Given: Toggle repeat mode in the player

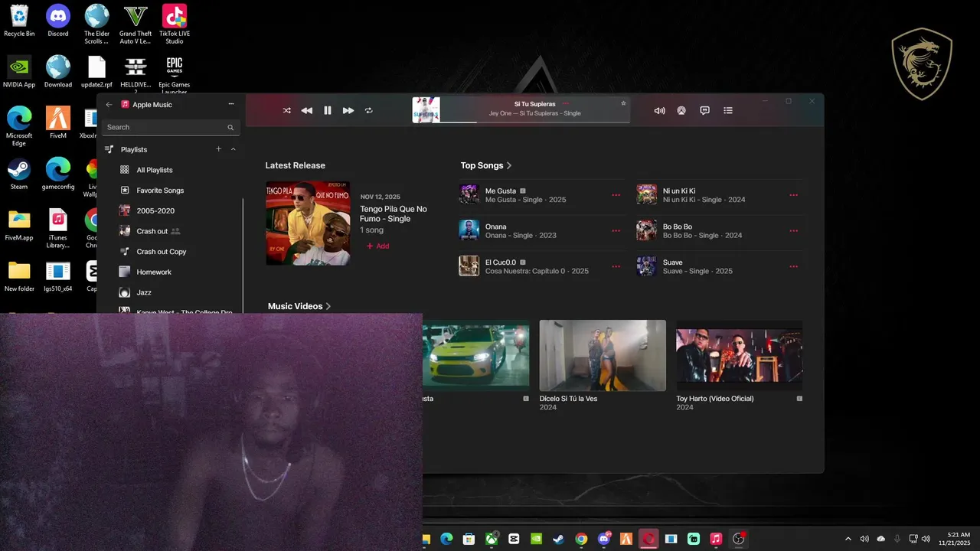Looking at the screenshot, I should click(368, 110).
